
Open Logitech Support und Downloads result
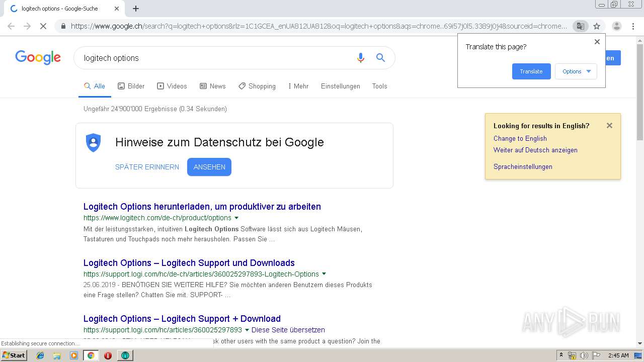(189, 263)
